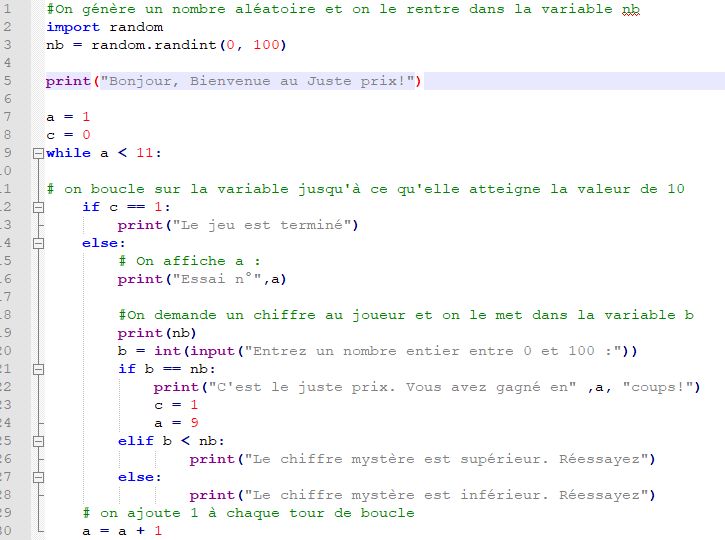The height and width of the screenshot is (540, 725).
Task: Collapse the last 'else:' fold near inférieur
Action: [38, 477]
